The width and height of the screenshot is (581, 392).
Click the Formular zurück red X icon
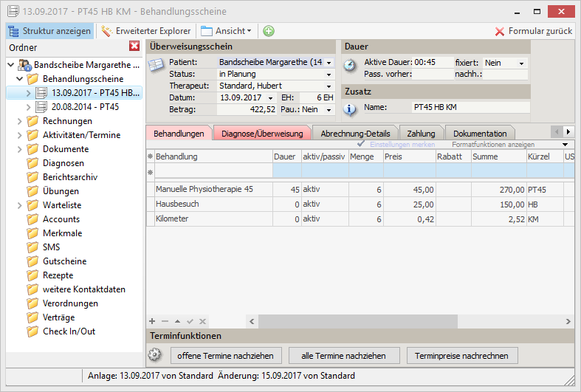[x=500, y=31]
